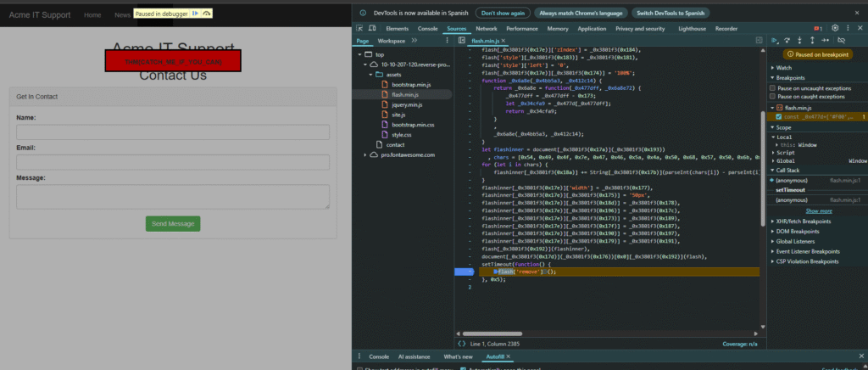Open the Console panel tab
The width and height of the screenshot is (868, 370).
pyautogui.click(x=428, y=28)
